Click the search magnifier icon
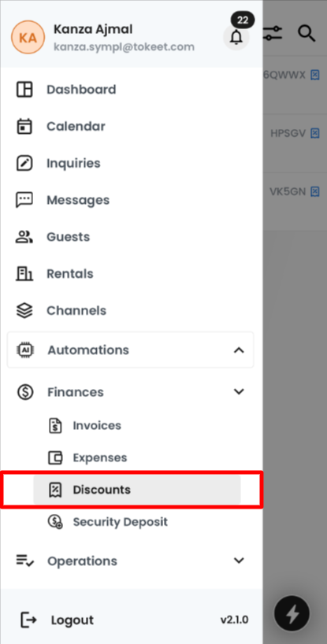This screenshot has width=327, height=644. (x=307, y=33)
